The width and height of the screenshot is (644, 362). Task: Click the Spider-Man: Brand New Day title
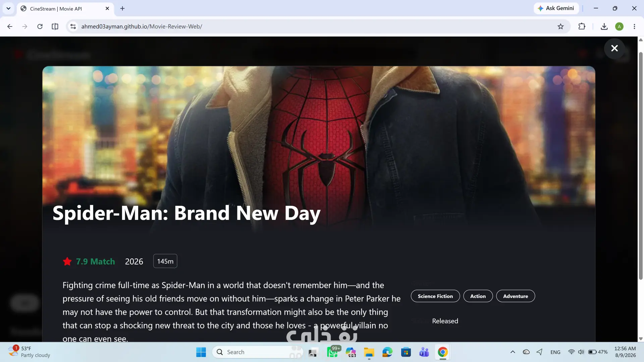(x=186, y=213)
